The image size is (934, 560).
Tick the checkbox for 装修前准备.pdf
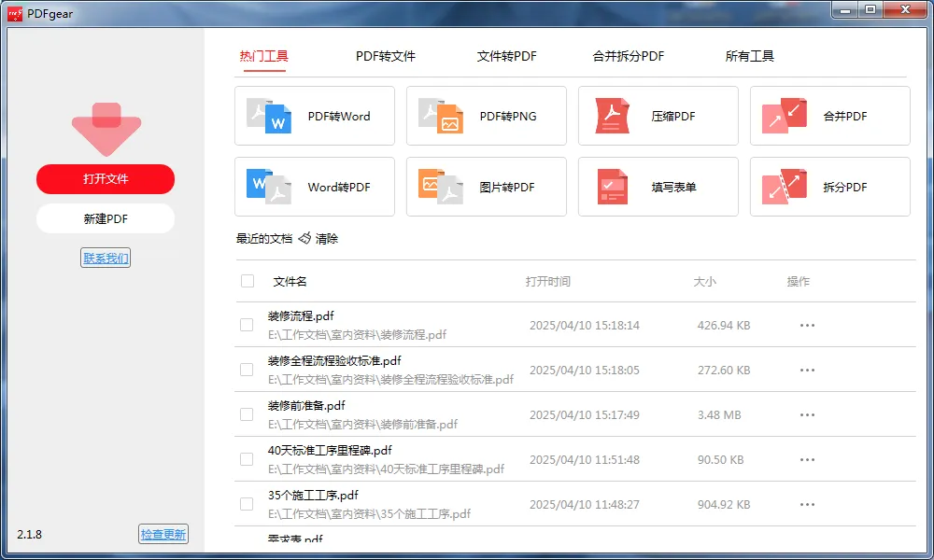coord(247,414)
